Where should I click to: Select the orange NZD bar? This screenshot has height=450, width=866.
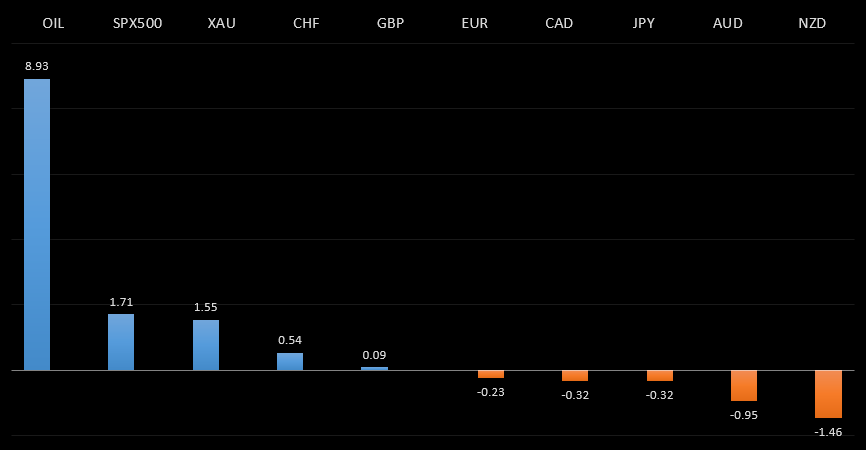click(828, 394)
